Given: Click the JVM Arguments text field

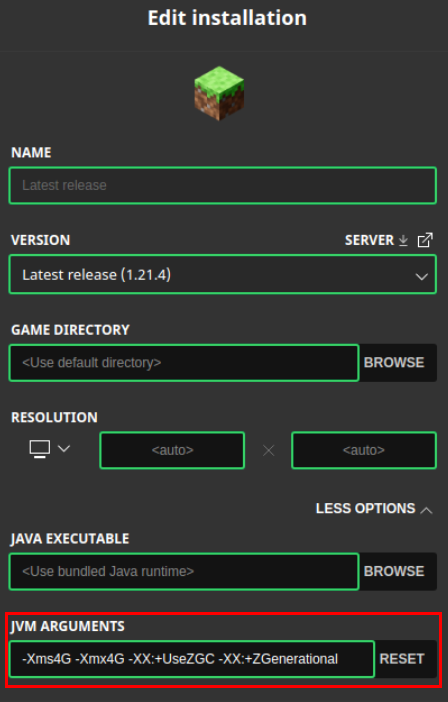Looking at the screenshot, I should coord(192,659).
